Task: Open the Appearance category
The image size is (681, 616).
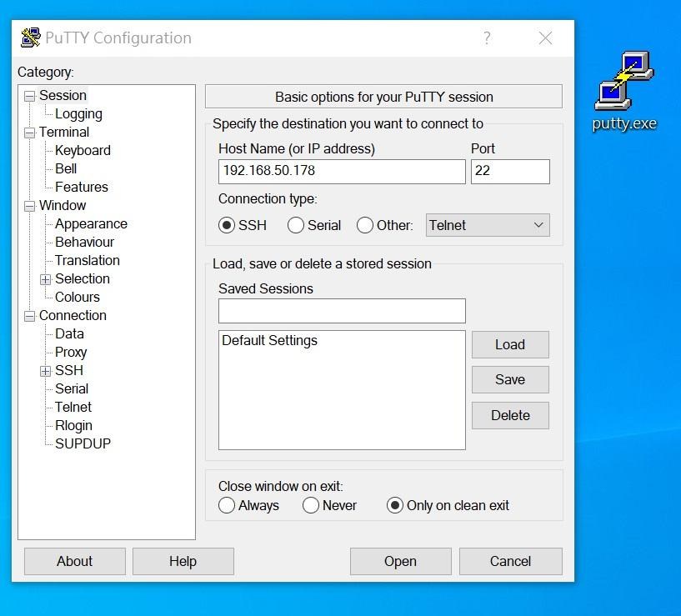Action: 91,223
